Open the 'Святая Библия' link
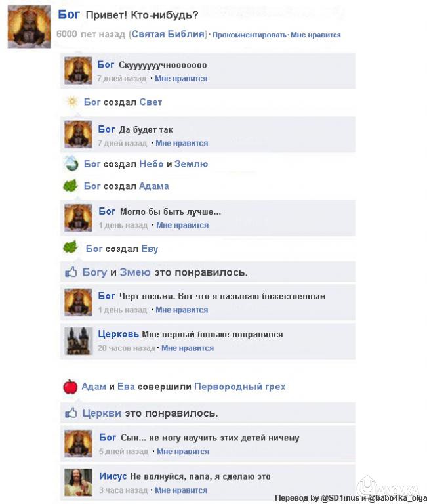The width and height of the screenshot is (427, 504). tap(168, 34)
